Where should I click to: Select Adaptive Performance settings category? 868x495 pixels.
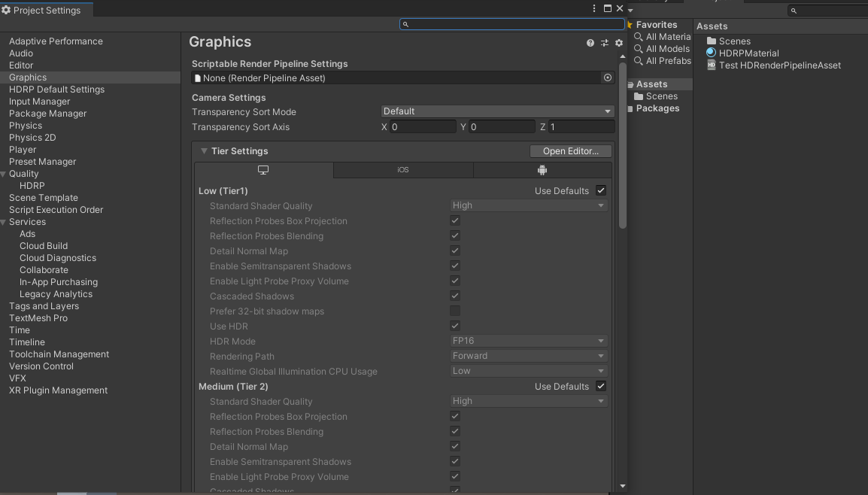56,41
